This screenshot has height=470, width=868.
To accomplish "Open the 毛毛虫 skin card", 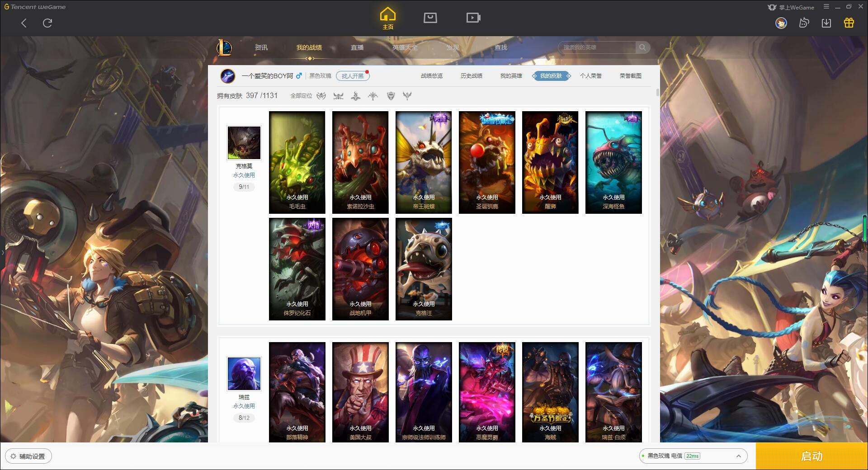I will [297, 162].
